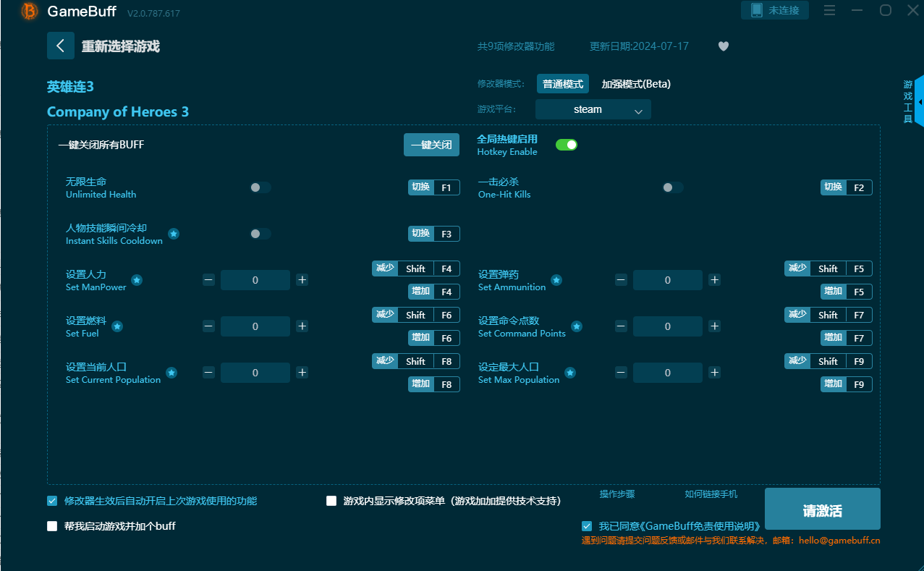Viewport: 924px width, 571px height.
Task: Decrease Set Command Points with minus icon
Action: pos(621,326)
